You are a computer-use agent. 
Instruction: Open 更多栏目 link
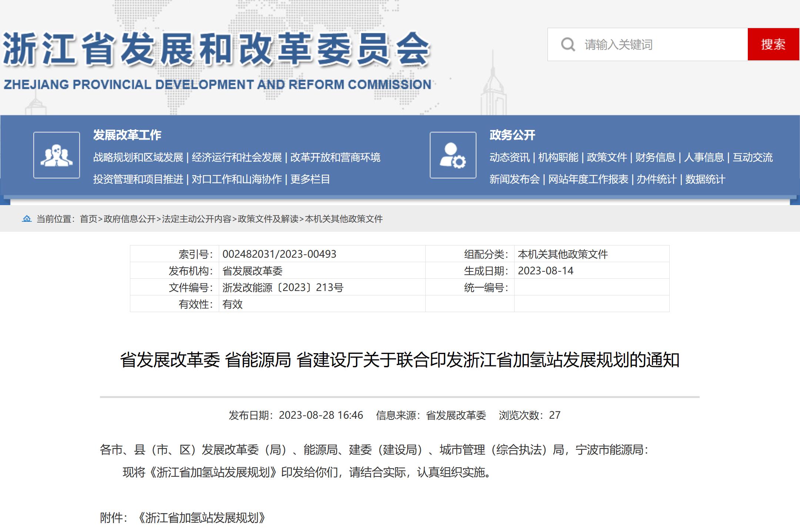pyautogui.click(x=310, y=179)
